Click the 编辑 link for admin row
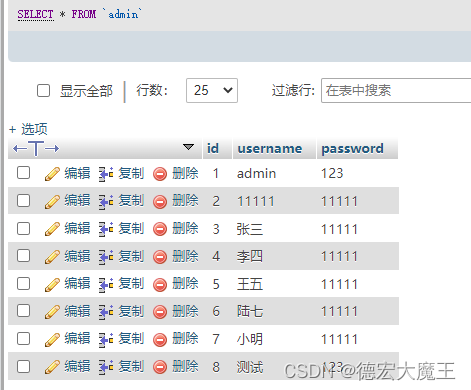Viewport: 471px width, 390px height. click(x=77, y=173)
